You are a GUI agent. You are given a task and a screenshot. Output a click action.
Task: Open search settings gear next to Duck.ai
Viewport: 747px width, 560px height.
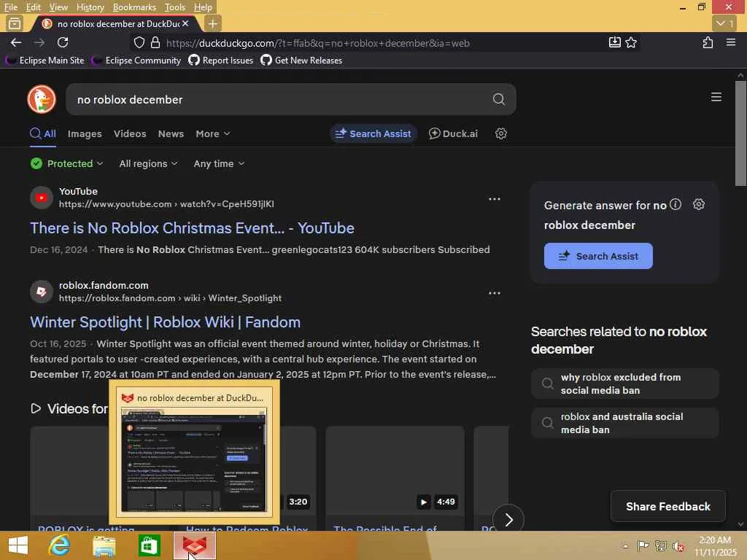pos(500,134)
